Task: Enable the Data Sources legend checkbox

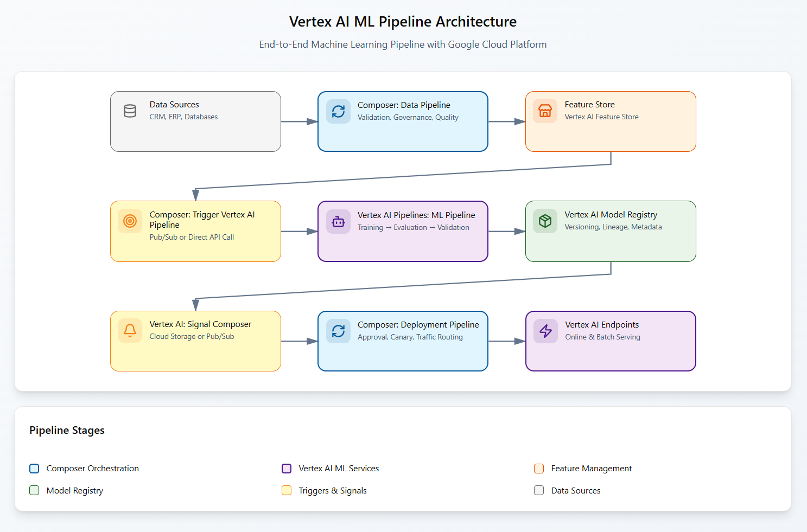Action: click(538, 490)
